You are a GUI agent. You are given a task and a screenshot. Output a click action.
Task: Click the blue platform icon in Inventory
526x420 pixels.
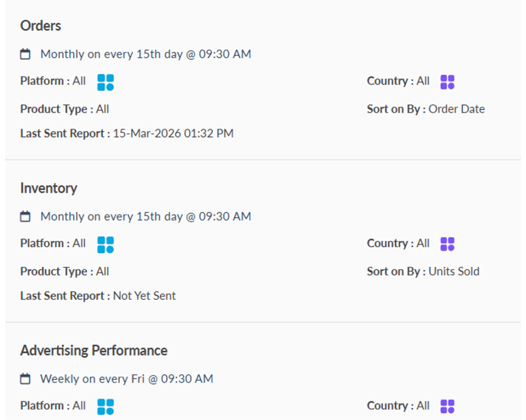pyautogui.click(x=106, y=245)
